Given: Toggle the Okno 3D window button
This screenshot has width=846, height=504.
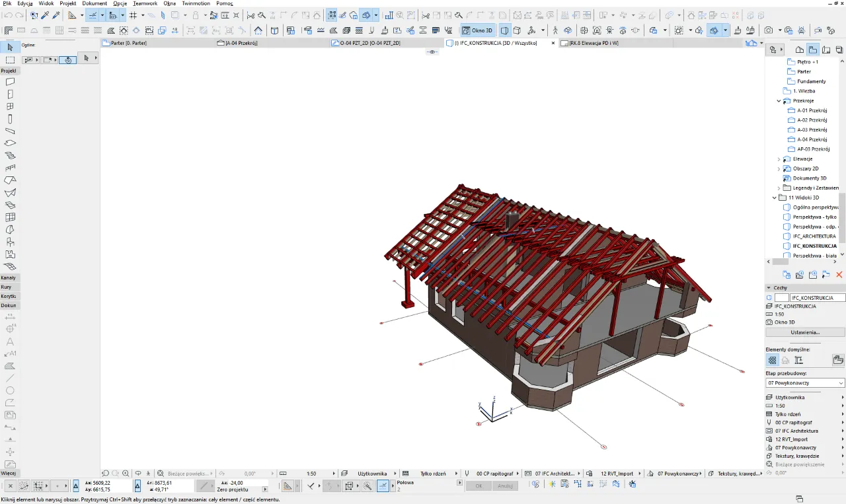Looking at the screenshot, I should (x=477, y=30).
